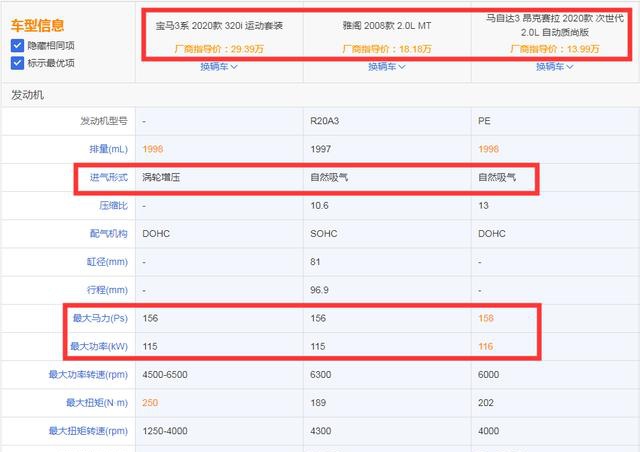Click 厂商指导价：18.18万 price
The width and height of the screenshot is (640, 452).
click(387, 49)
